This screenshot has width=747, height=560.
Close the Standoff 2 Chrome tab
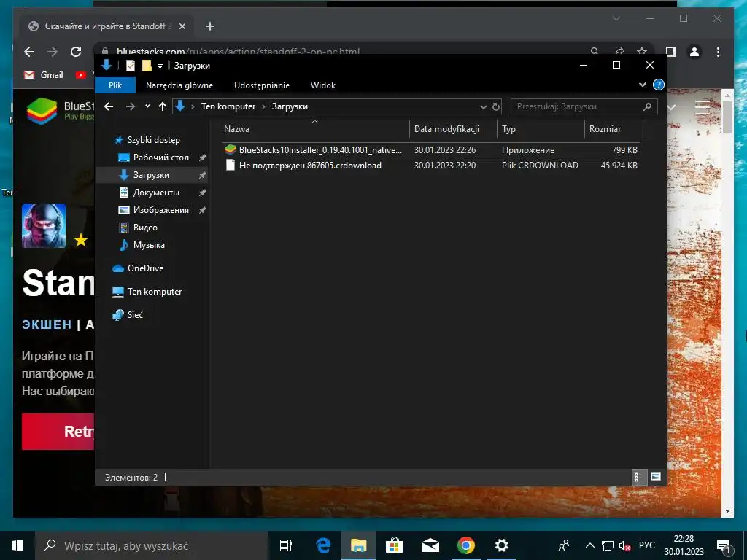click(x=182, y=26)
